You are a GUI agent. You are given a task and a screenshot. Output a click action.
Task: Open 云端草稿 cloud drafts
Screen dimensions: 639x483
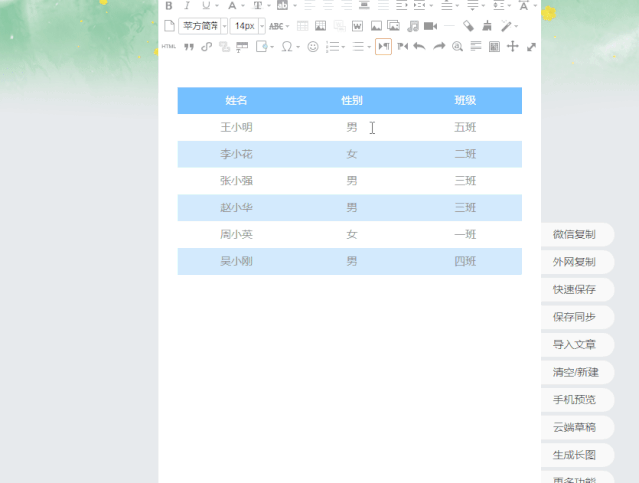click(577, 427)
